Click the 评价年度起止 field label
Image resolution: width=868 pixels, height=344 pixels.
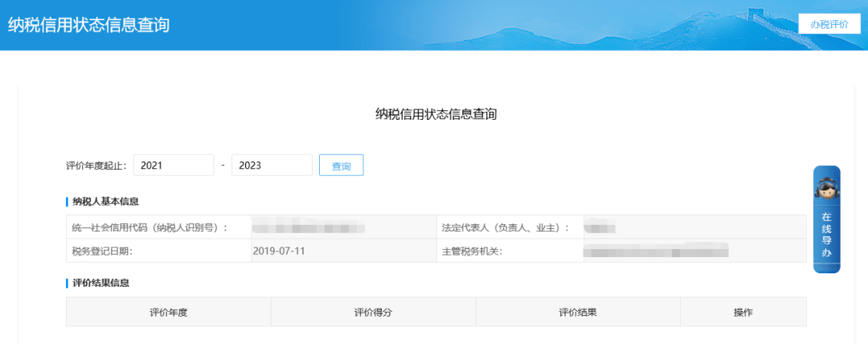96,166
